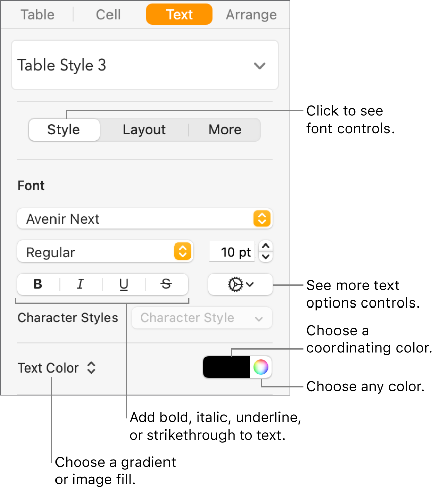The image size is (448, 491).
Task: Apply strikethrough to text
Action: click(166, 284)
